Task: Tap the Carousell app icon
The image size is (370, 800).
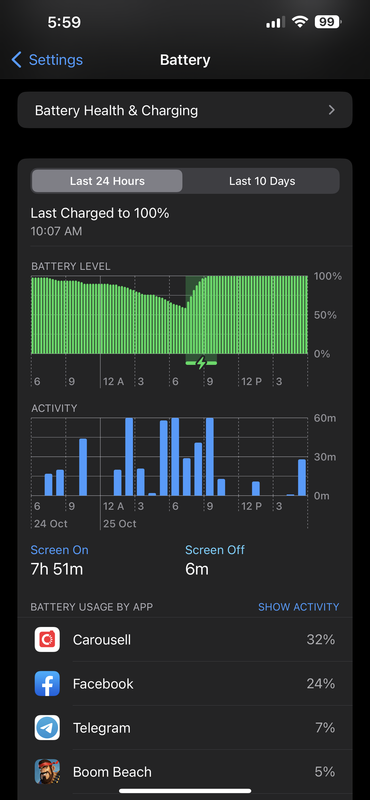Action: (x=47, y=640)
